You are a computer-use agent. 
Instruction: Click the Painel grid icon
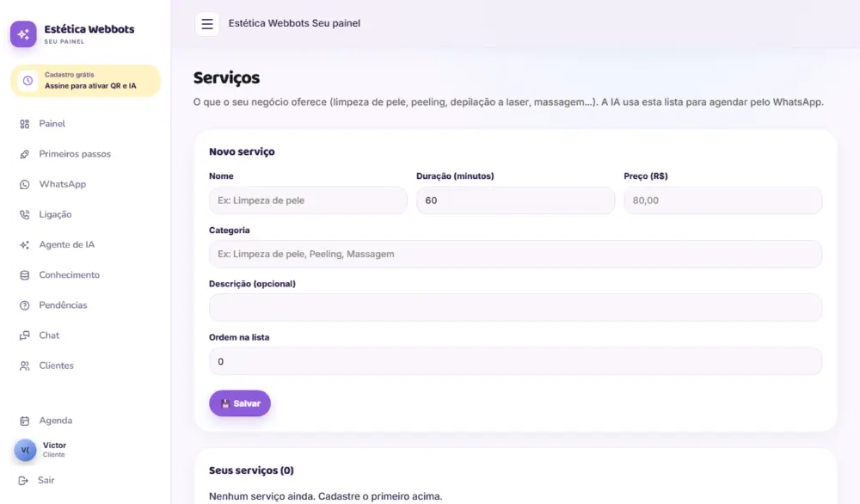tap(25, 124)
